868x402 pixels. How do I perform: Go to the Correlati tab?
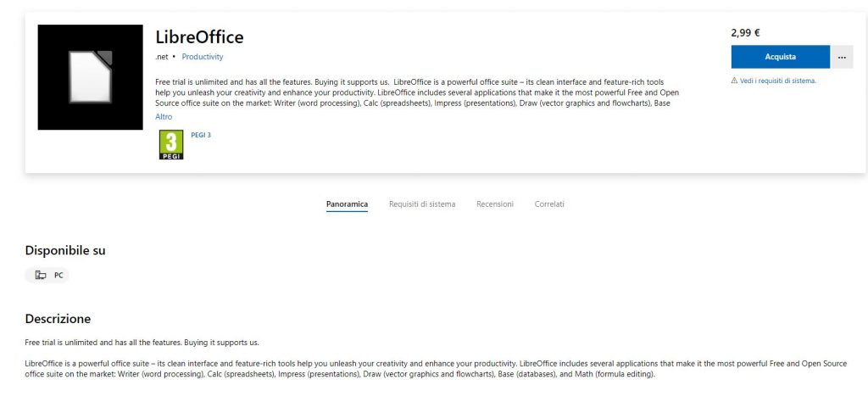tap(549, 204)
